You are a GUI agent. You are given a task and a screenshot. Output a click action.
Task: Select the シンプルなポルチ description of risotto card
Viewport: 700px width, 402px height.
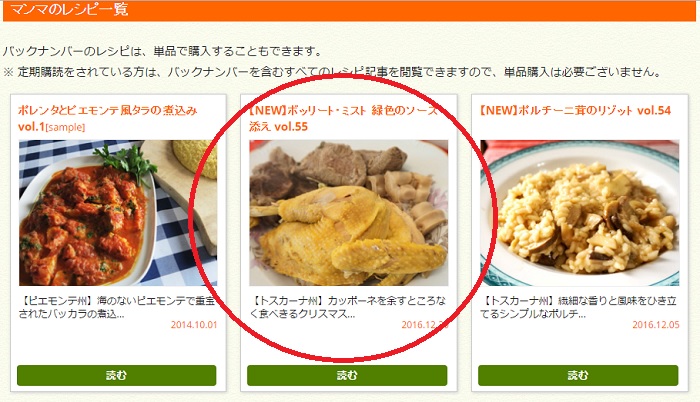(579, 307)
